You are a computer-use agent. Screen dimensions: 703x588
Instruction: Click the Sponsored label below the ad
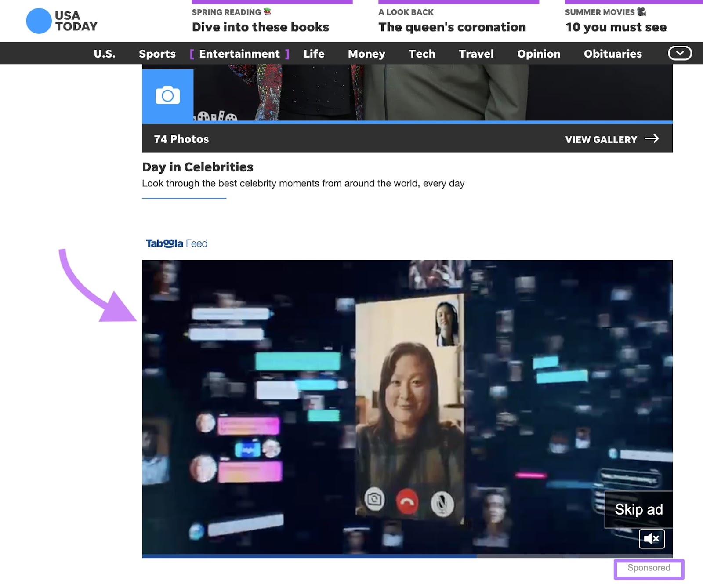pyautogui.click(x=649, y=568)
